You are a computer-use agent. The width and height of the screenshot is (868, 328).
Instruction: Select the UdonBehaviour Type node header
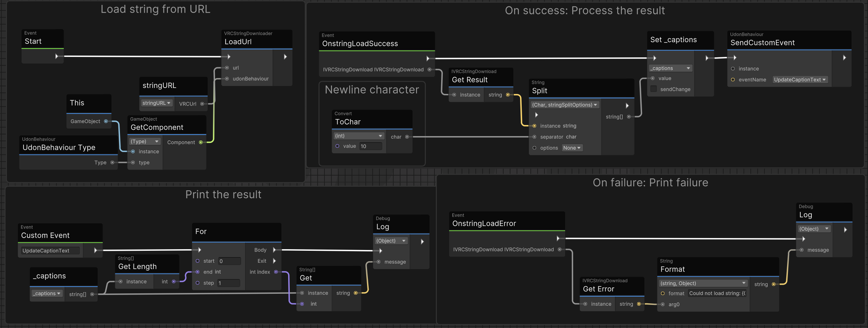pos(68,145)
